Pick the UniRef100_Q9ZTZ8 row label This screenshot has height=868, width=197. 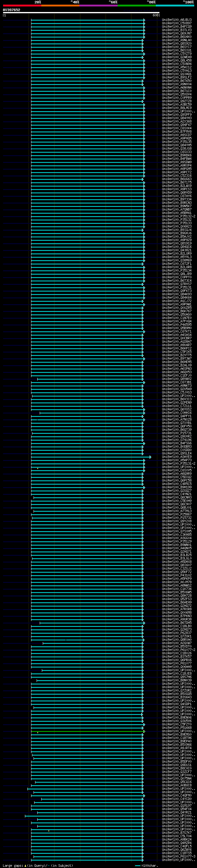pyautogui.click(x=177, y=101)
